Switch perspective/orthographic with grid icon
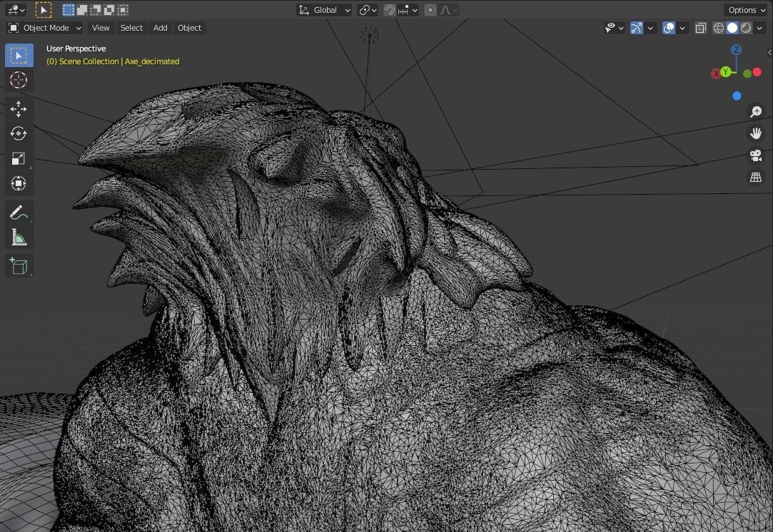Image resolution: width=773 pixels, height=532 pixels. click(756, 177)
